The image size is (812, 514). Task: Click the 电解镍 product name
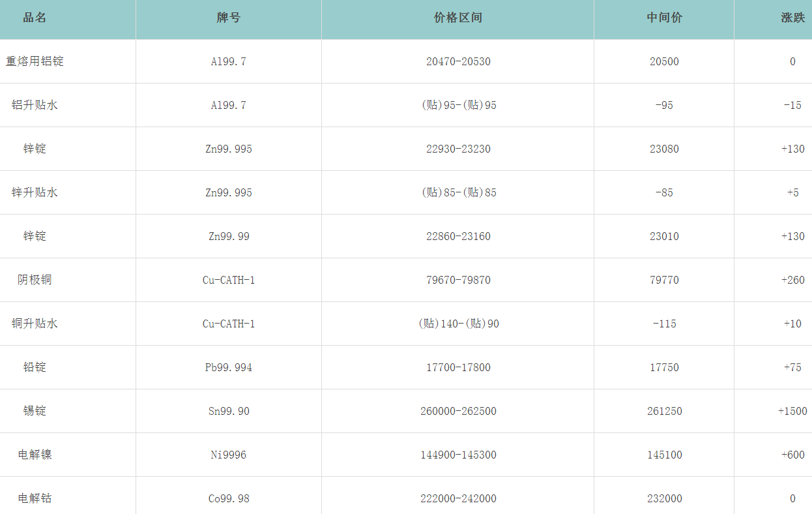35,455
